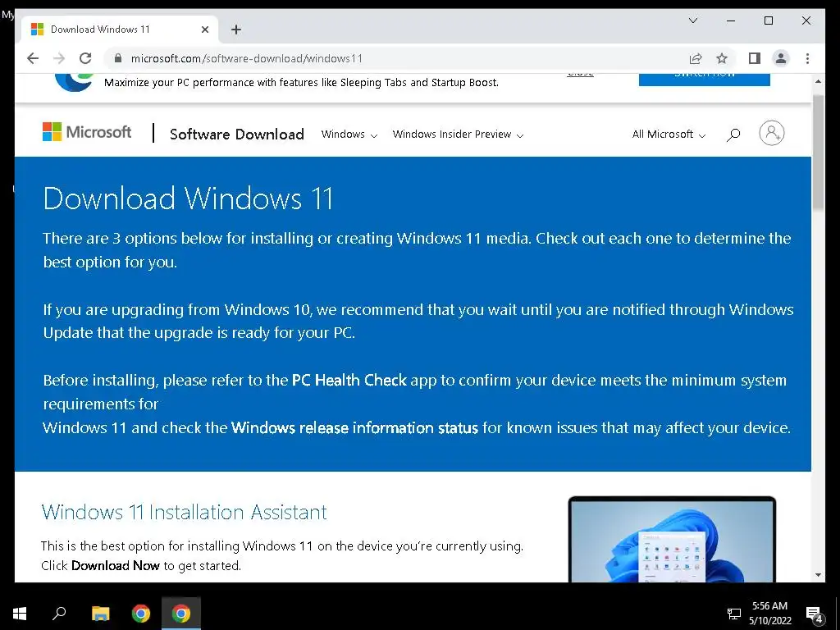Open taskbar search magnifier

[59, 614]
